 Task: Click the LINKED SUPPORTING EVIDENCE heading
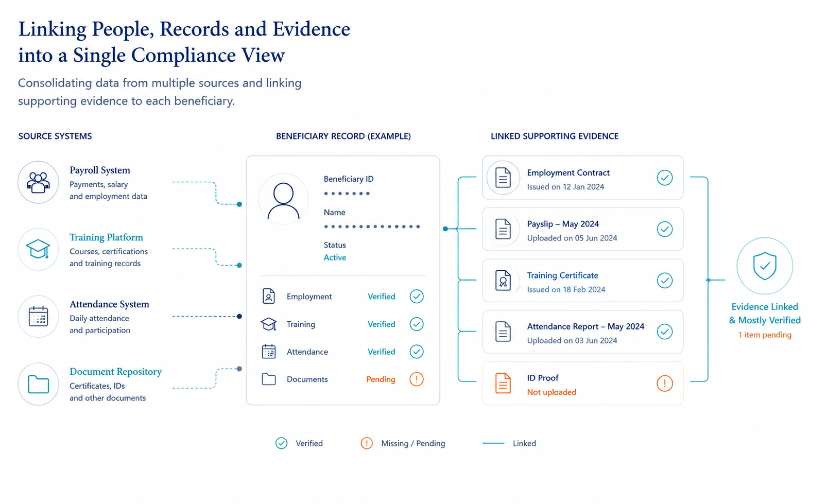tap(555, 136)
